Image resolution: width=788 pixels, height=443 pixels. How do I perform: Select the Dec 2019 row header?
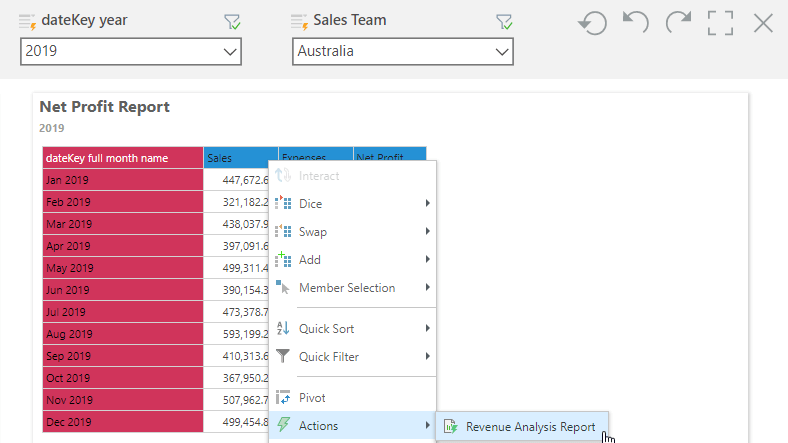pyautogui.click(x=123, y=422)
